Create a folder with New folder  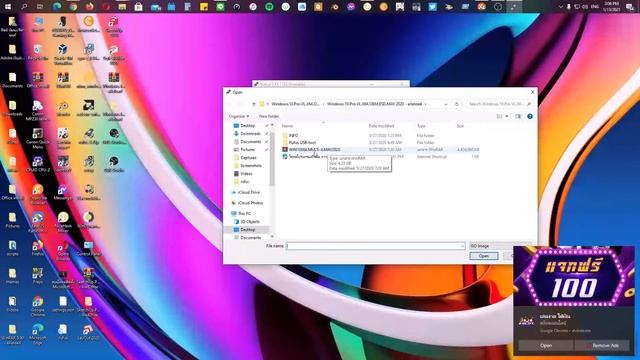pyautogui.click(x=269, y=116)
